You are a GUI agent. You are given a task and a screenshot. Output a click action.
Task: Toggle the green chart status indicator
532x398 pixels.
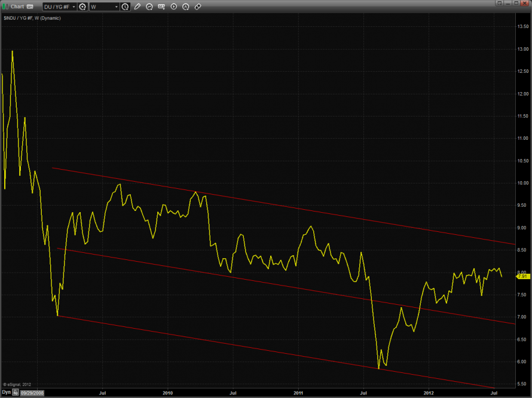5,7
